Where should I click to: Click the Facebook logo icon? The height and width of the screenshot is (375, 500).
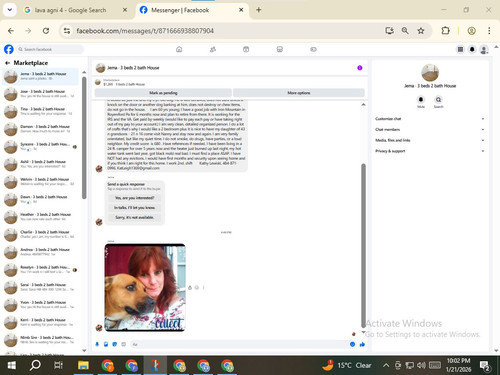coord(9,49)
